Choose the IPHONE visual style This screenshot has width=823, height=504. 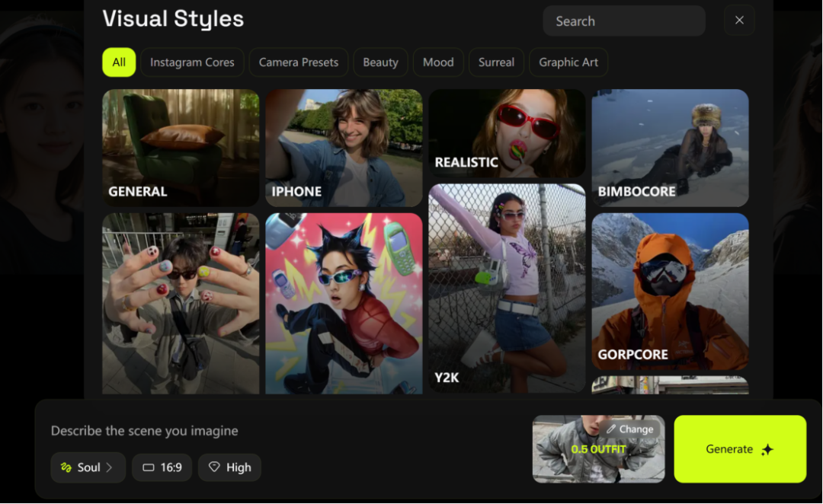point(344,148)
